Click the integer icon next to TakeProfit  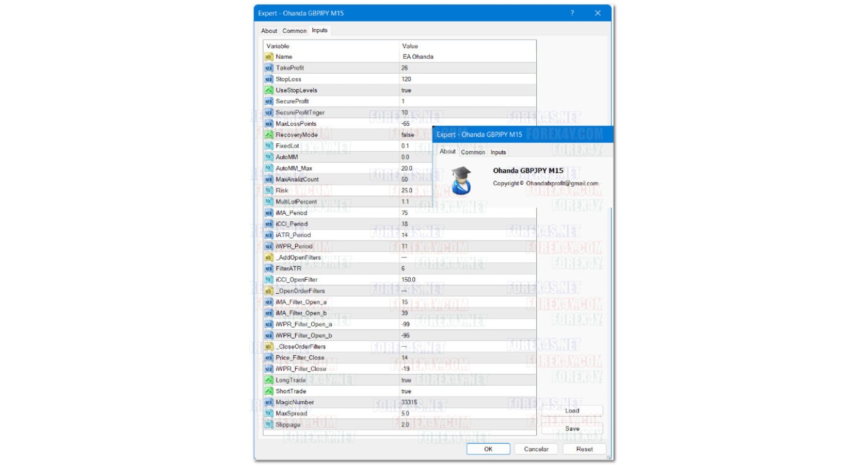[268, 68]
